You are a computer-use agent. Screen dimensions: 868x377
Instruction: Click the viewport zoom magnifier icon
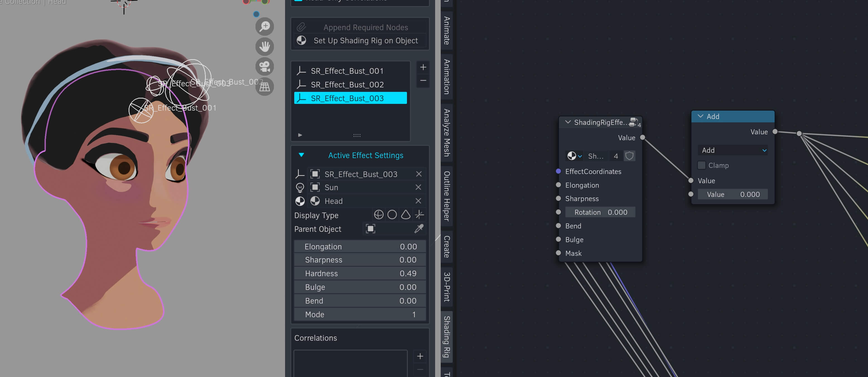264,26
